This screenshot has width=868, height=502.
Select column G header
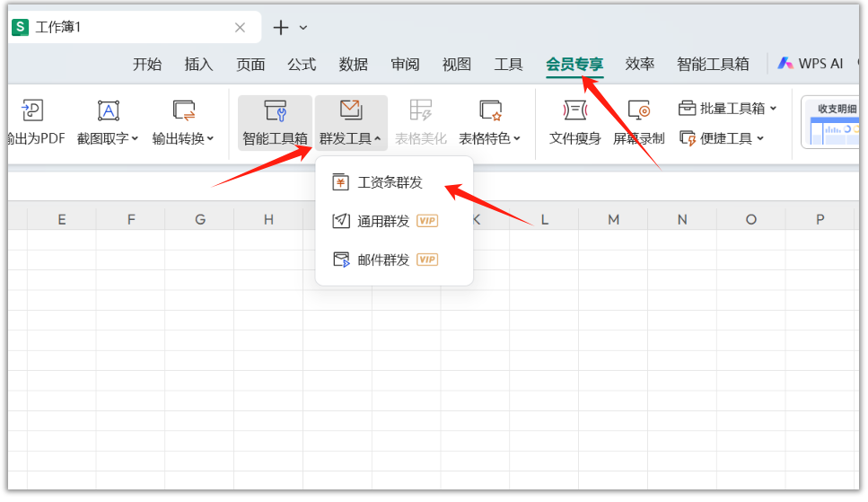pos(200,219)
